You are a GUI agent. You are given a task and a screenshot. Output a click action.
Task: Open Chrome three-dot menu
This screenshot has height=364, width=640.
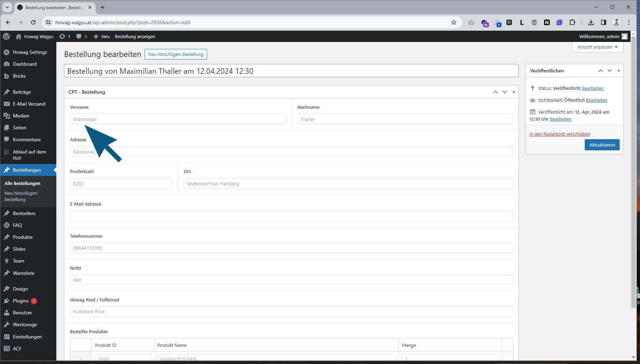[629, 22]
